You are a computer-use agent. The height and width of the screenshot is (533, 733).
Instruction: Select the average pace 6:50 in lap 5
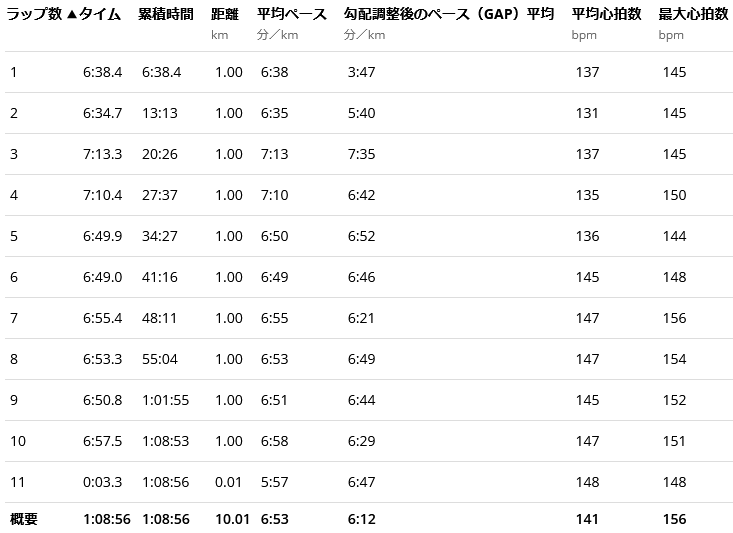275,236
